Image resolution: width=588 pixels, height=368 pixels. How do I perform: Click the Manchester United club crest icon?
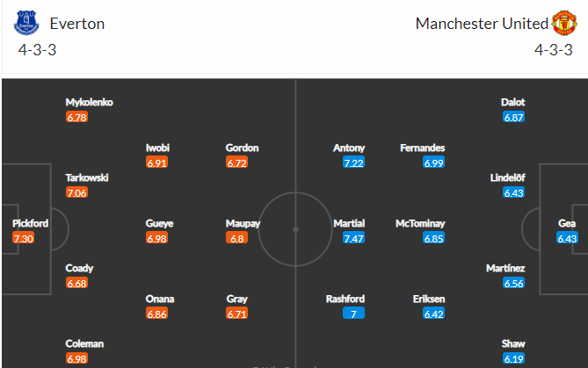564,23
